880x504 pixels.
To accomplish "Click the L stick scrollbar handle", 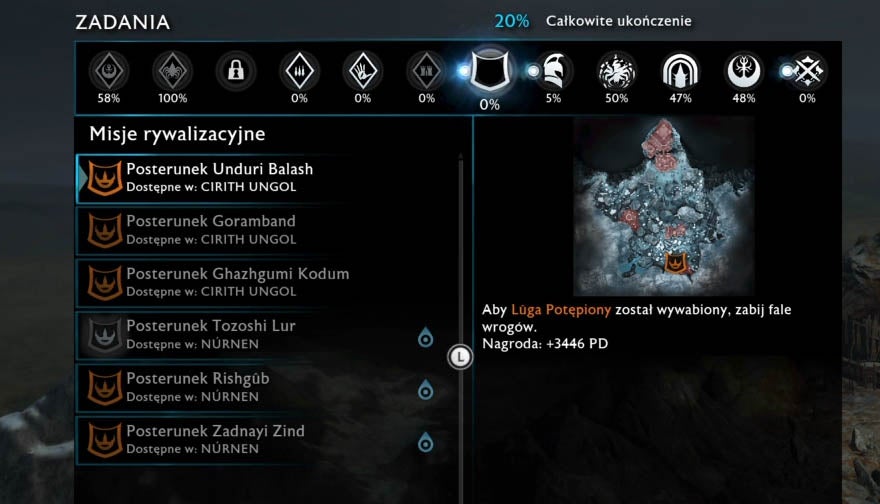I will [x=460, y=357].
